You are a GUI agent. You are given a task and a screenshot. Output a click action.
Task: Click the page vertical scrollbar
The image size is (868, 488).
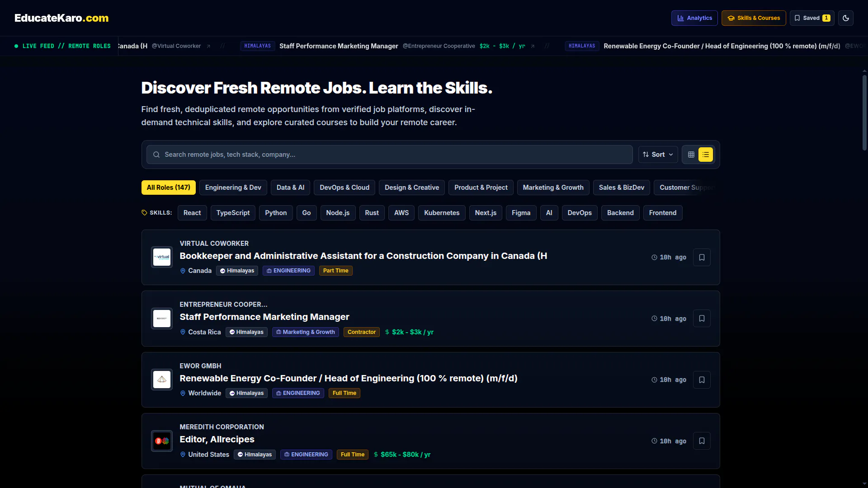[x=864, y=113]
